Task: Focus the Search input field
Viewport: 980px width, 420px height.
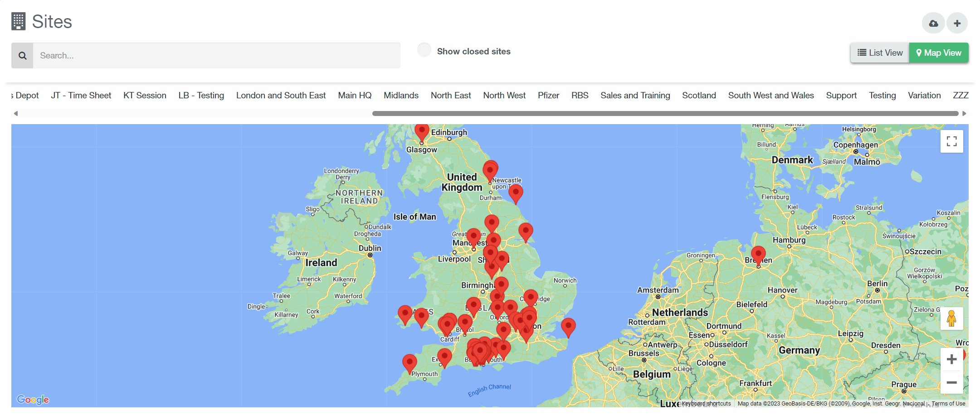Action: click(217, 56)
